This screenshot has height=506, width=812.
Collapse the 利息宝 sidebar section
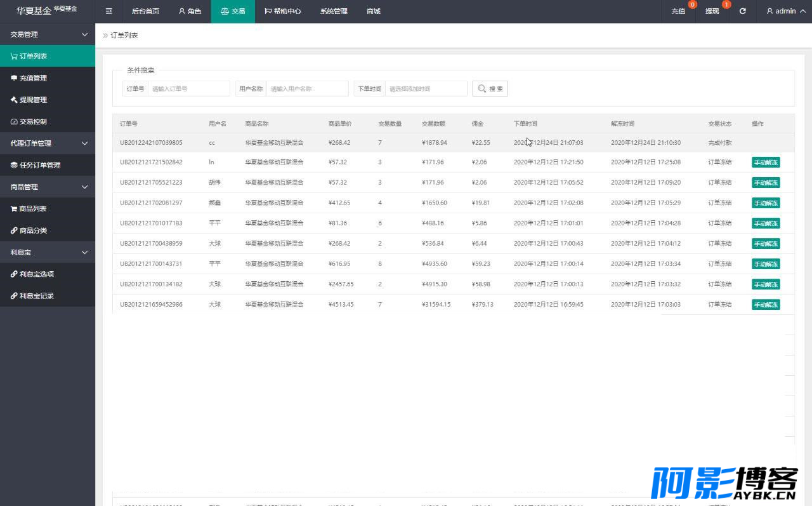click(48, 252)
